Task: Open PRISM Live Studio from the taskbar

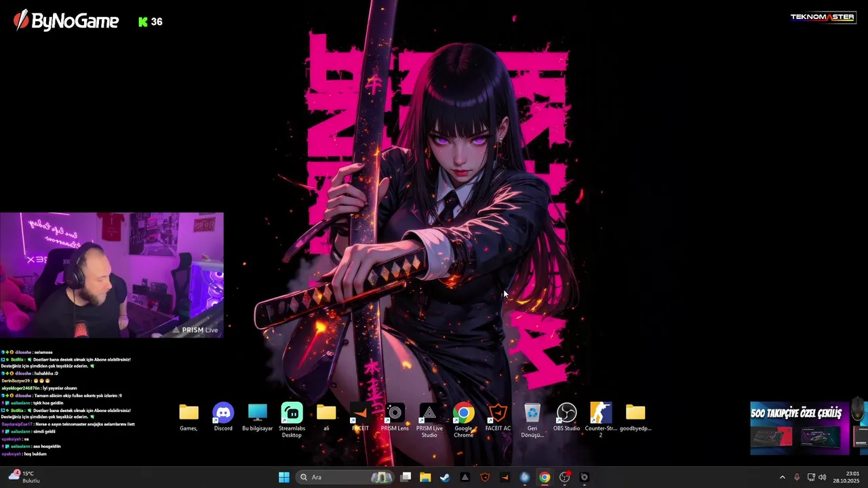Action: (x=465, y=477)
